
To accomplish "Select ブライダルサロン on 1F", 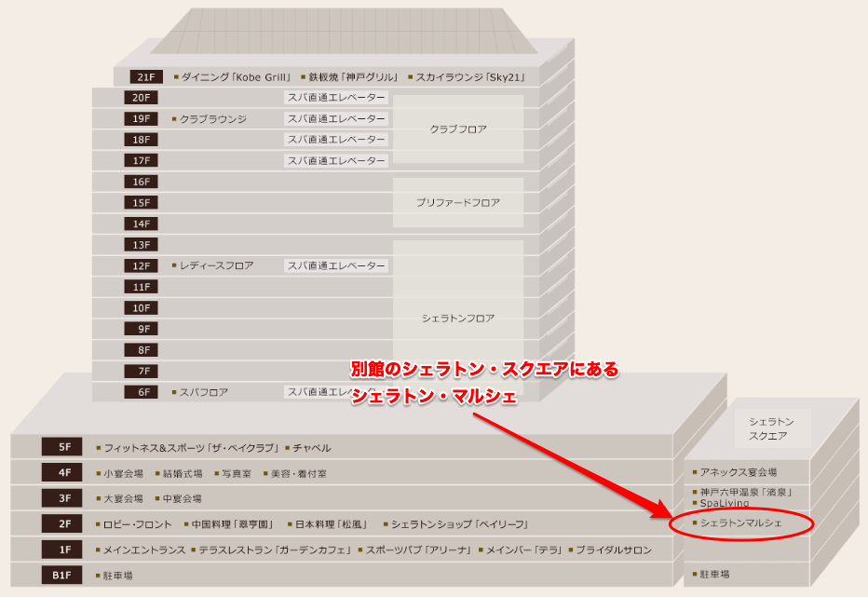I will coord(614,550).
